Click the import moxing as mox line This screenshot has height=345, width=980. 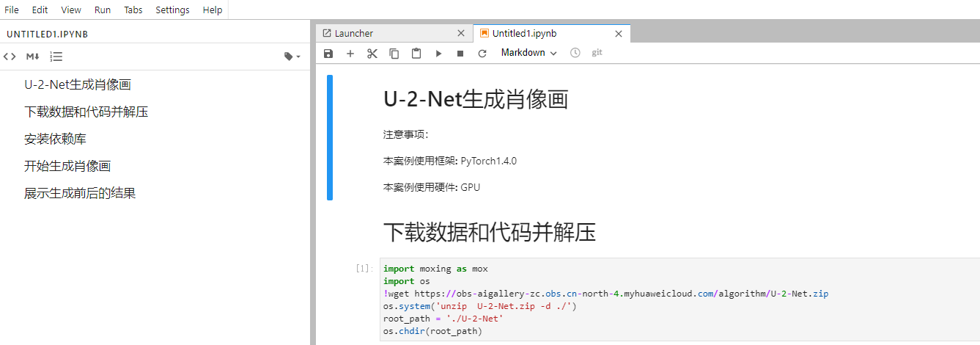point(435,269)
